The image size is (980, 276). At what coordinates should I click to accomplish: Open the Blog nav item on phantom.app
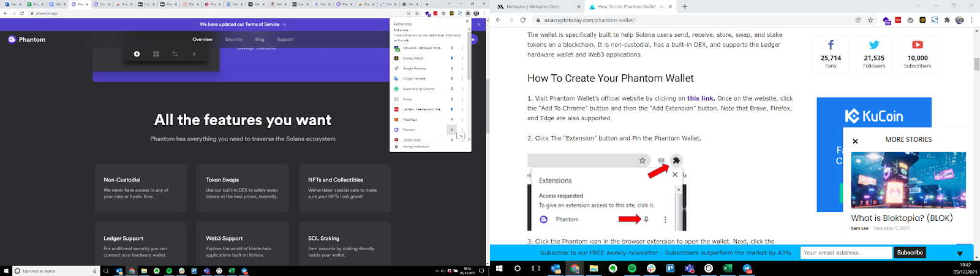click(x=260, y=39)
